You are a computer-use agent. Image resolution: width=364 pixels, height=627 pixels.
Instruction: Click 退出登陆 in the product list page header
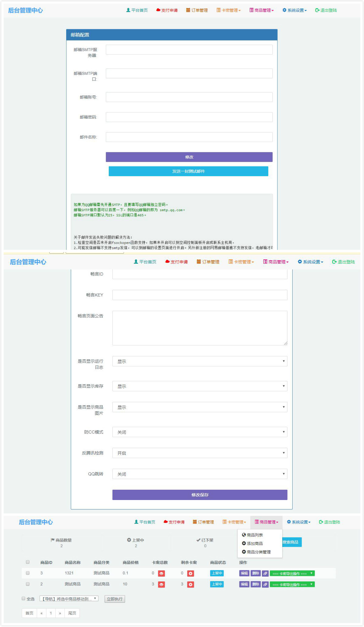point(329,522)
